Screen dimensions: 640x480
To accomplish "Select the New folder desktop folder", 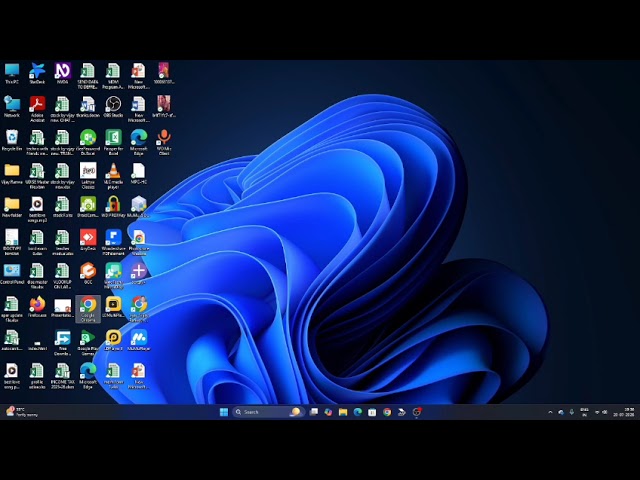I will point(12,207).
